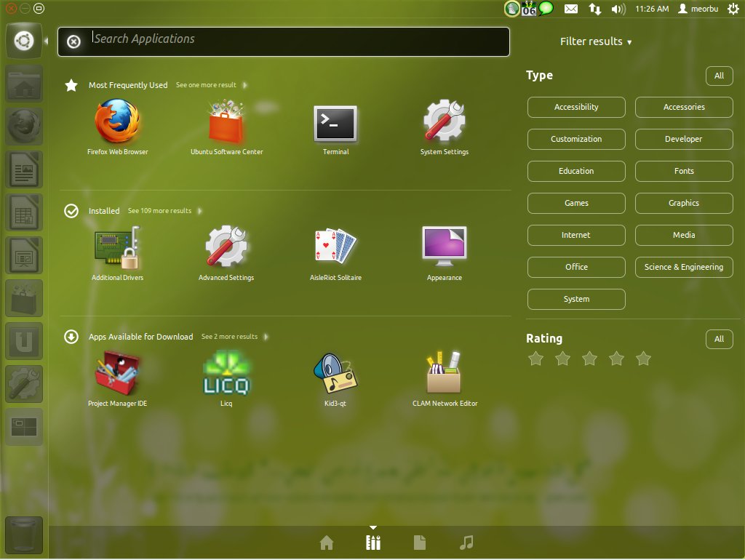Image resolution: width=745 pixels, height=560 pixels.
Task: Open the mail envelope indicator
Action: (571, 9)
